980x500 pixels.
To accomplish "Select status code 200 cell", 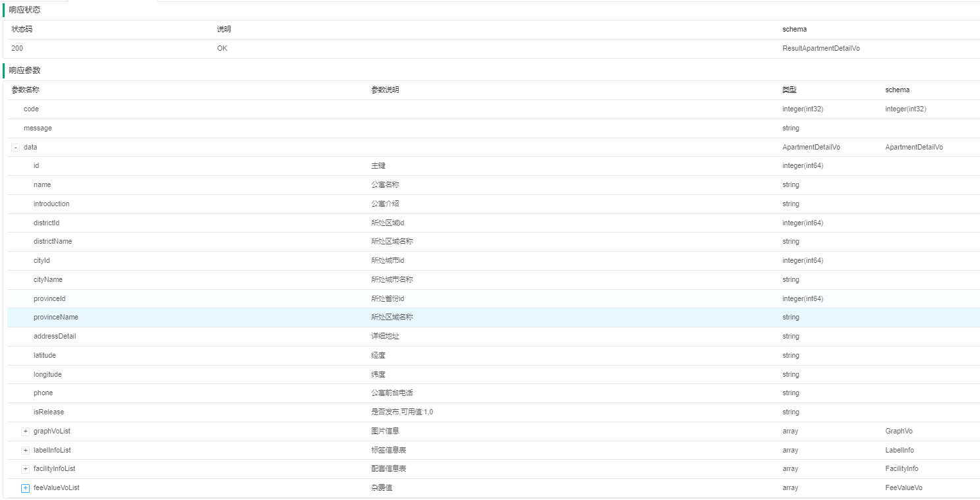I will (17, 49).
